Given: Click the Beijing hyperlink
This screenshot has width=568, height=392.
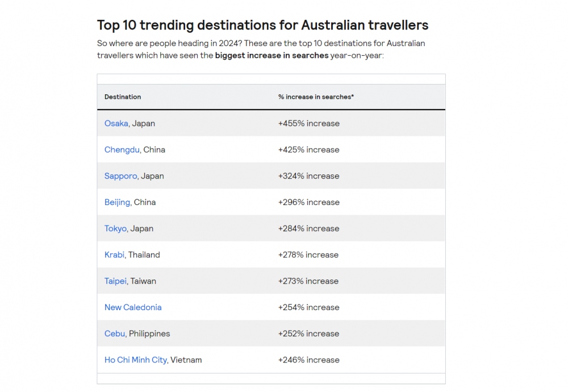Looking at the screenshot, I should click(x=117, y=202).
